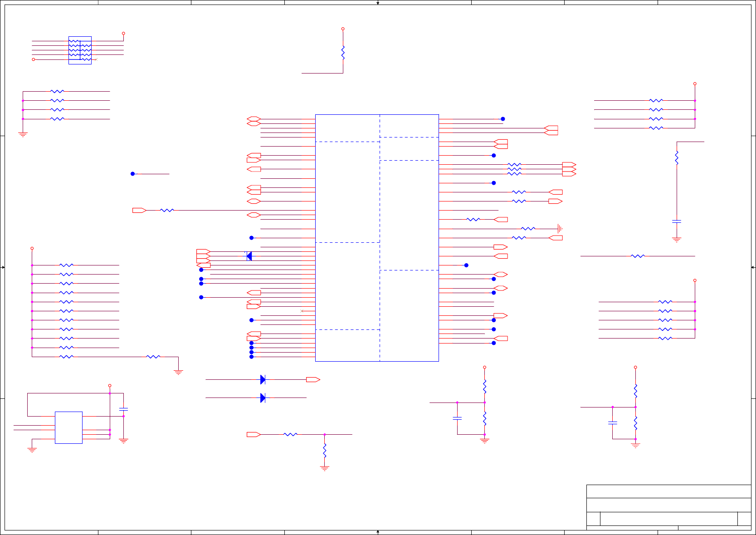Click the output port after the upper diode
756x535 pixels.
[x=313, y=379]
